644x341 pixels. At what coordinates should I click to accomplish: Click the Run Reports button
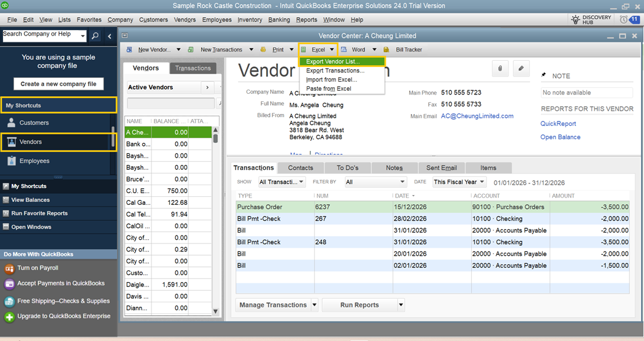tap(359, 305)
